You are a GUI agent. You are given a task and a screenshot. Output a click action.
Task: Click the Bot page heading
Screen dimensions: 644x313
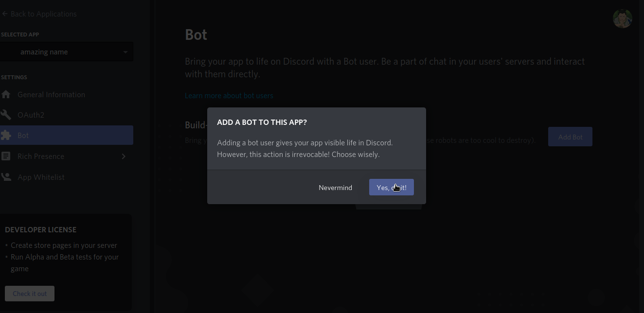point(196,35)
